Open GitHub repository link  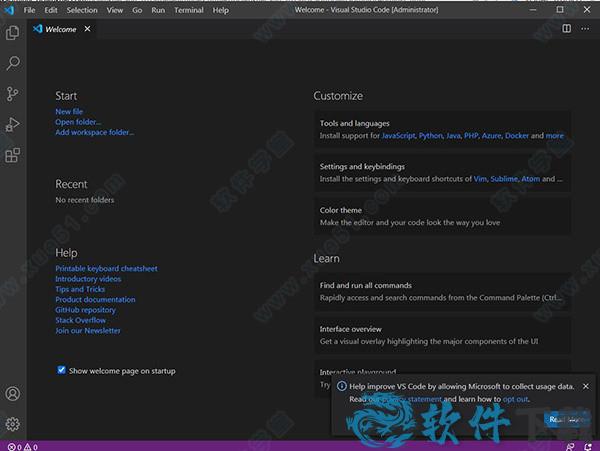tap(85, 310)
